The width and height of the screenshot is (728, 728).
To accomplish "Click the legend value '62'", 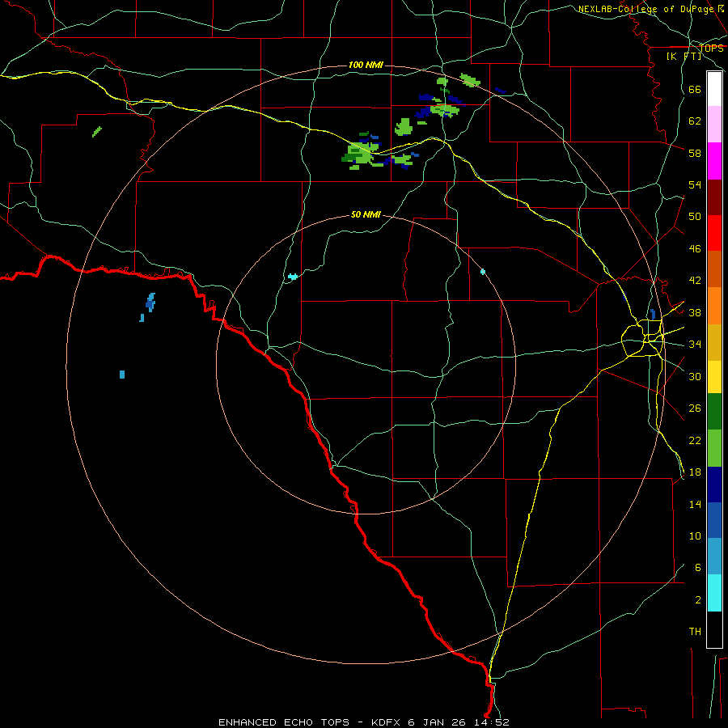I will pos(695,121).
